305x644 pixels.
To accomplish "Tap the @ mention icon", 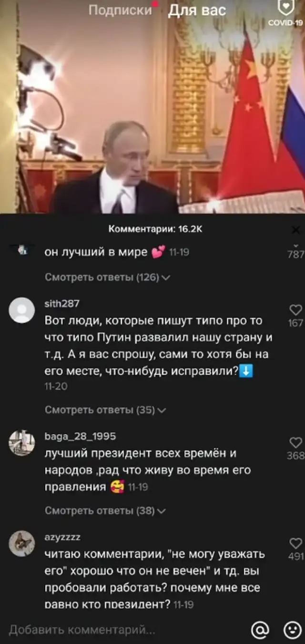I will coord(259,629).
